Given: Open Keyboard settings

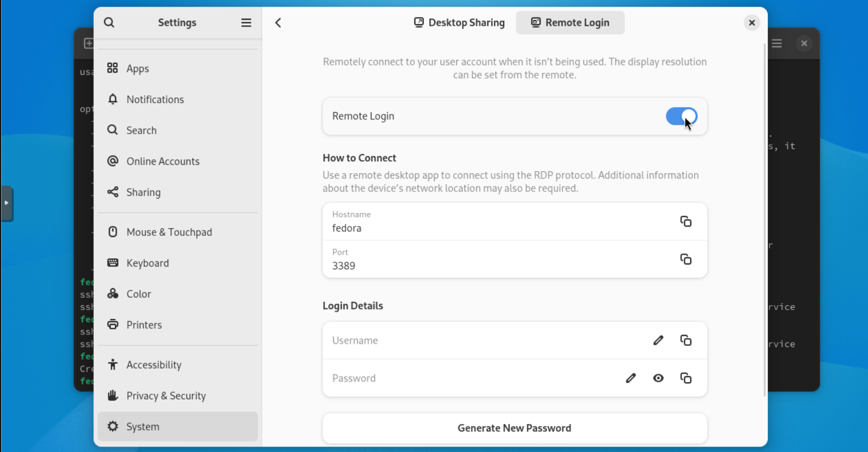Looking at the screenshot, I should click(178, 263).
